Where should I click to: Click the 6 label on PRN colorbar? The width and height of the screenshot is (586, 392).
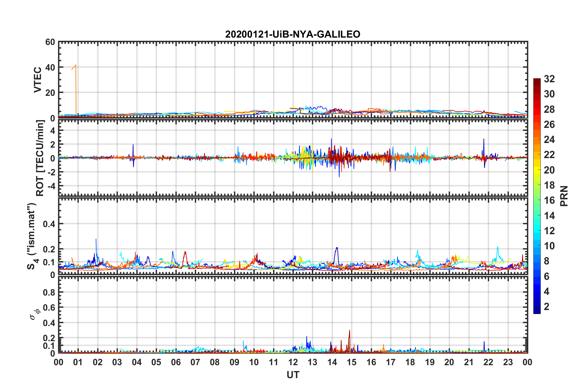coord(546,276)
